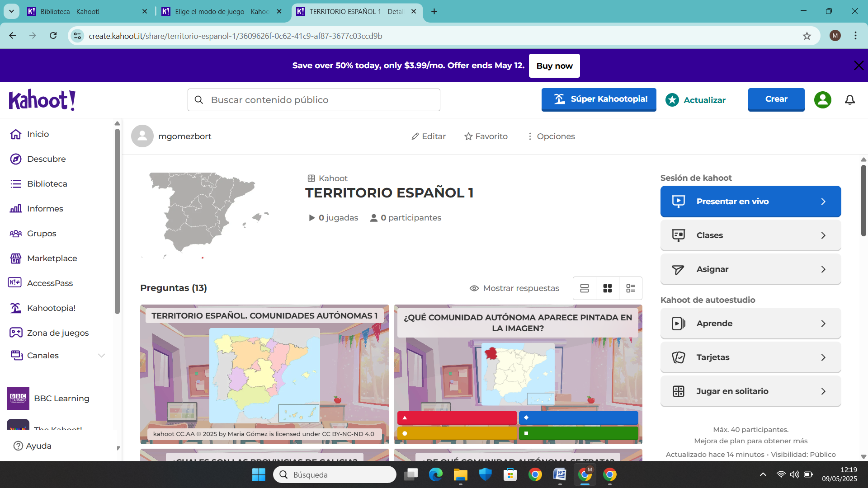
Task: Open Comunidades Autónomas 1 question card
Action: coord(264,374)
